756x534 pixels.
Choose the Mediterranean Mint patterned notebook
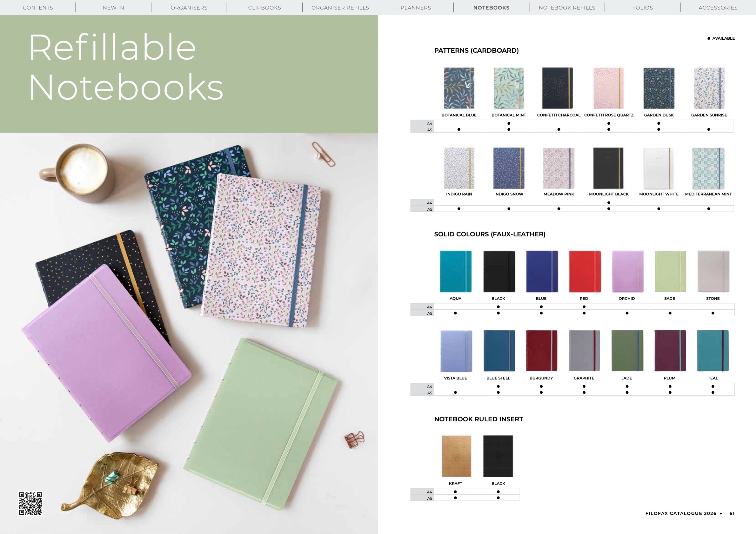coord(708,168)
